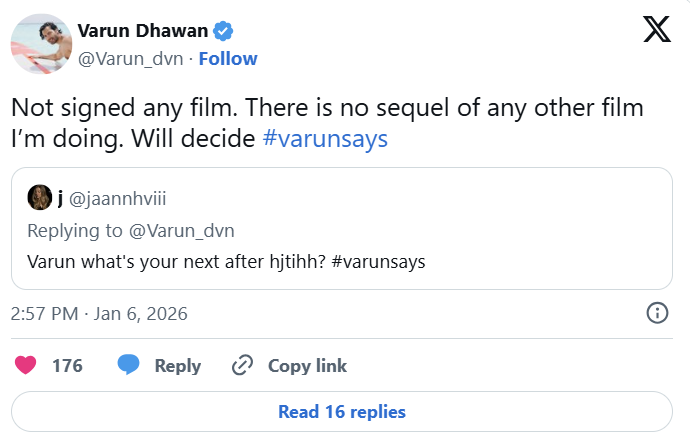Image resolution: width=690 pixels, height=446 pixels.
Task: Click the Copy link text label
Action: pyautogui.click(x=307, y=366)
